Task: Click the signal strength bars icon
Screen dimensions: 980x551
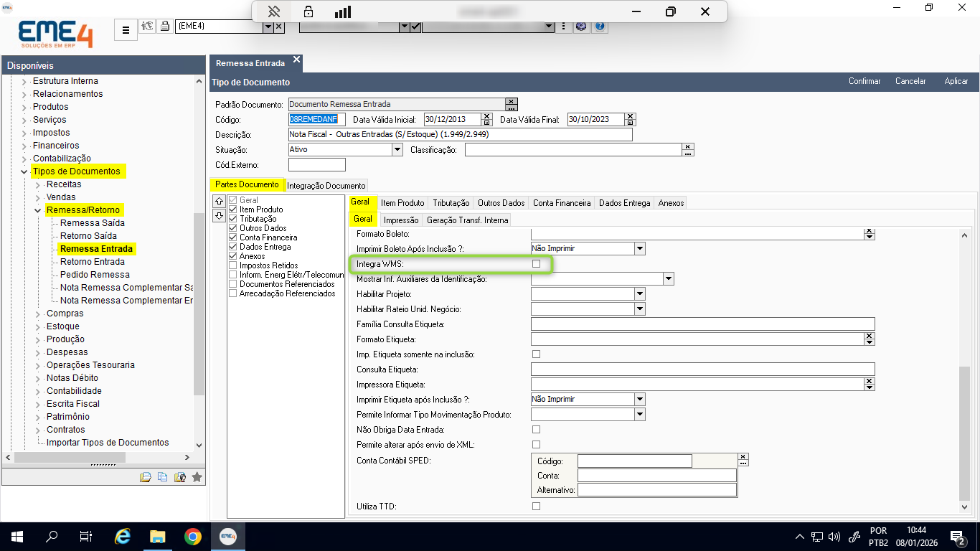Action: [x=343, y=11]
